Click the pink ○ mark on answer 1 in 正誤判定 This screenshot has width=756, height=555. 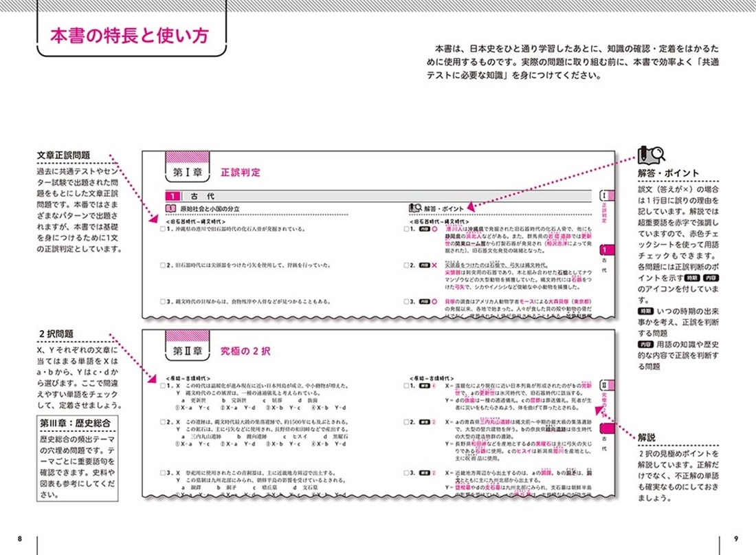point(434,229)
